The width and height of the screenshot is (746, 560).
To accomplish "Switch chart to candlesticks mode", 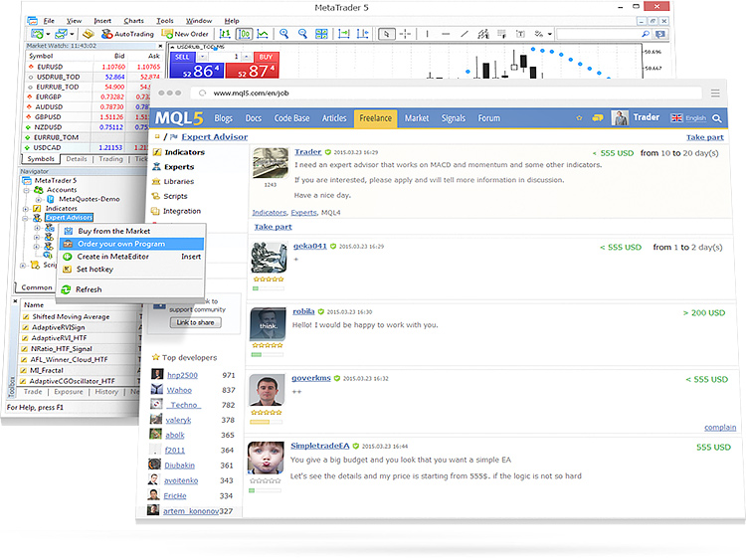I will pos(244,34).
